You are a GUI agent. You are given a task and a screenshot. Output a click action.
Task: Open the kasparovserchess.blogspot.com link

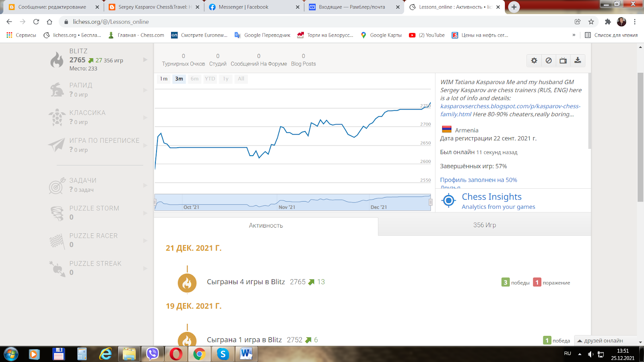pos(510,110)
